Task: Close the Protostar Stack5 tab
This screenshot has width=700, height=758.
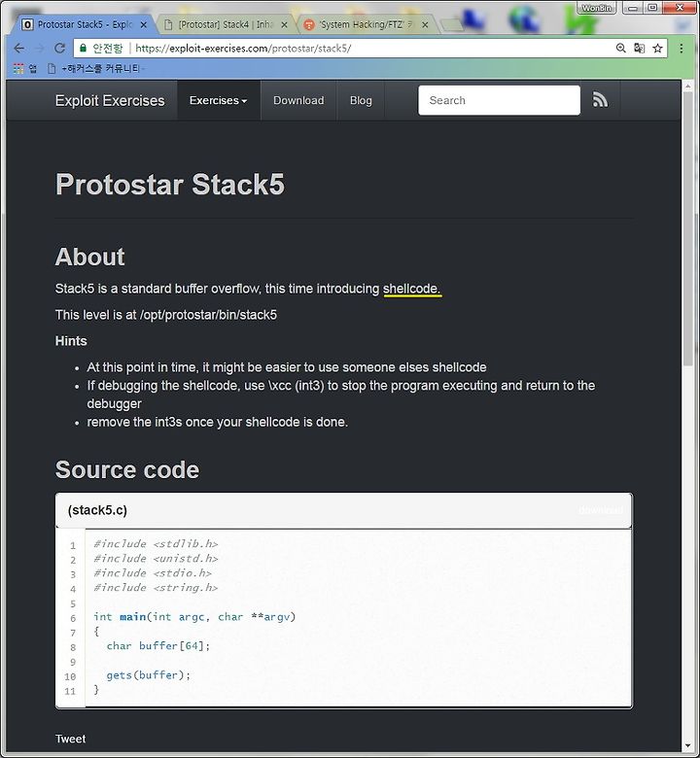Action: 143,24
